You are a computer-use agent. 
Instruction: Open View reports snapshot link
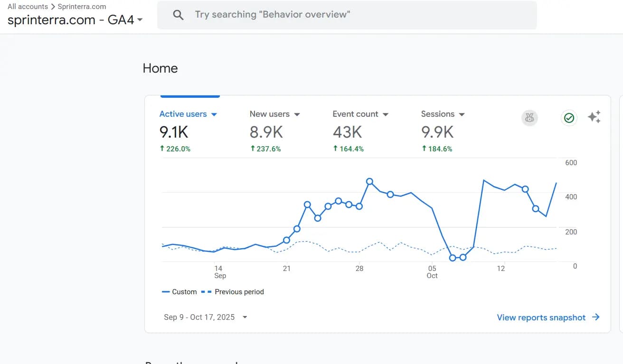point(541,317)
